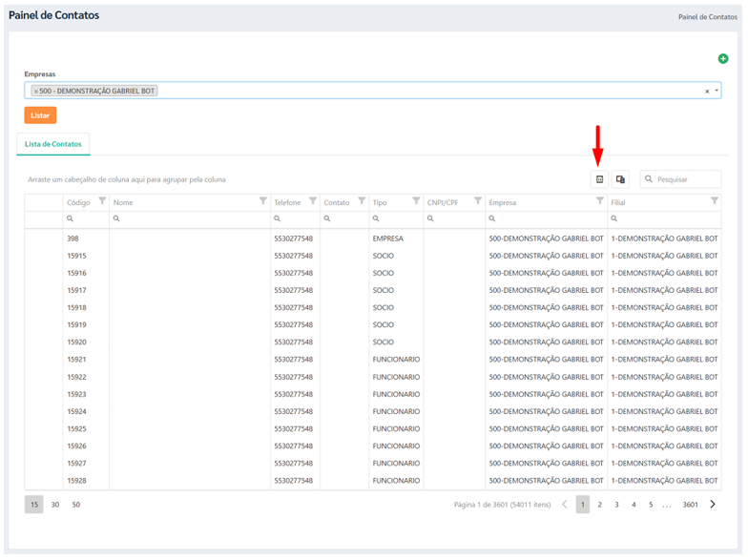Jump to last page 3601
The width and height of the screenshot is (748, 560).
[x=691, y=505]
